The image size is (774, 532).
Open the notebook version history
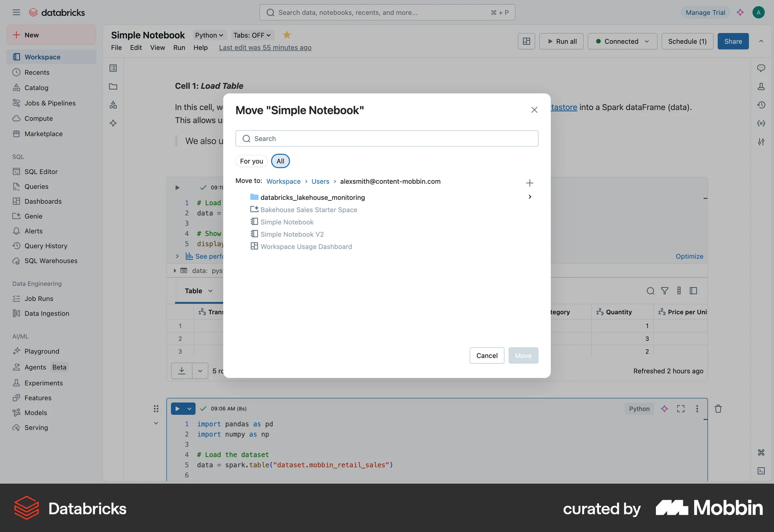(x=762, y=105)
